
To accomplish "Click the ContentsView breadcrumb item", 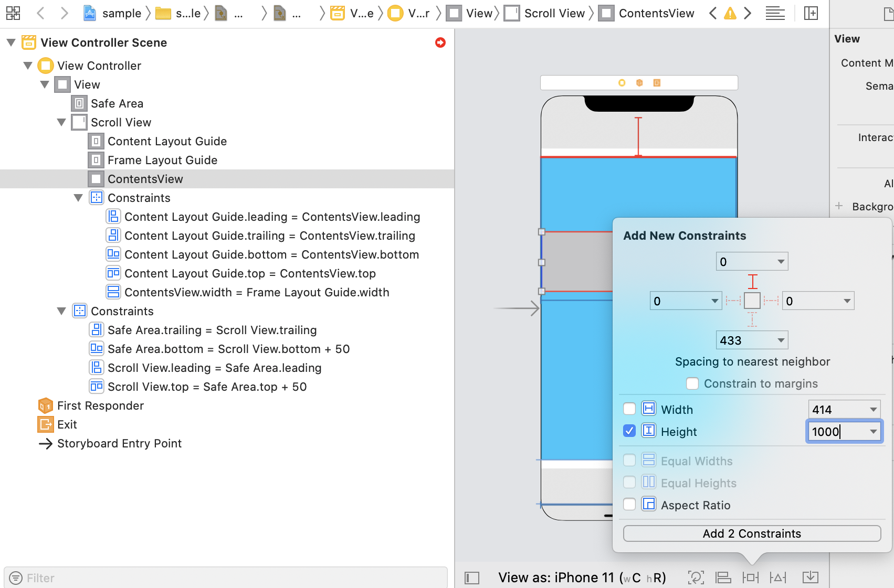I will 647,13.
